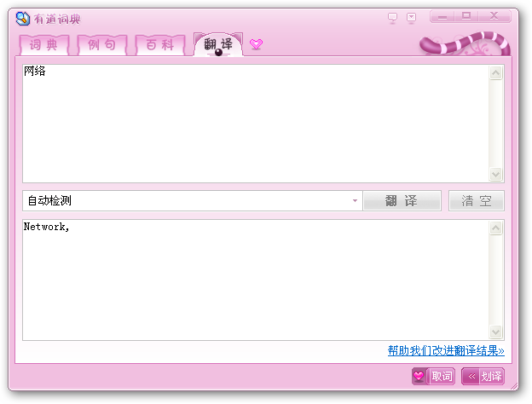Open the title bar dropdown menu icon

(x=411, y=17)
